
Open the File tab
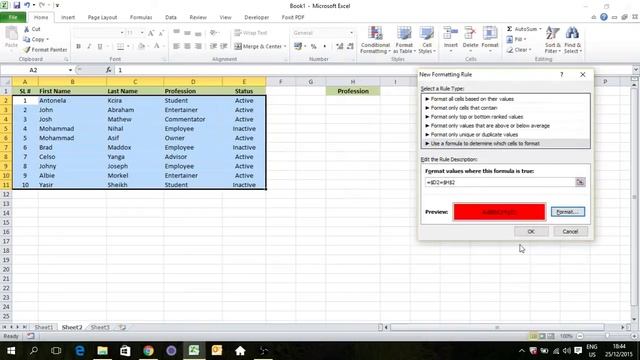coord(13,17)
